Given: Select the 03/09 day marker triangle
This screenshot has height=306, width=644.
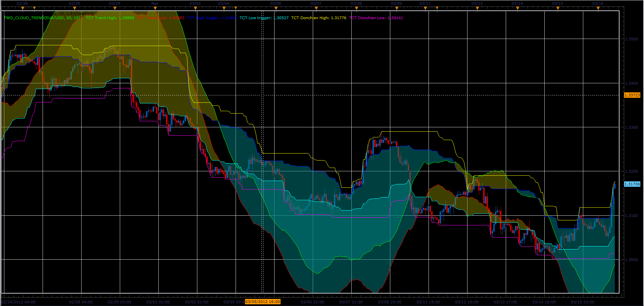Looking at the screenshot, I should pos(397,8).
